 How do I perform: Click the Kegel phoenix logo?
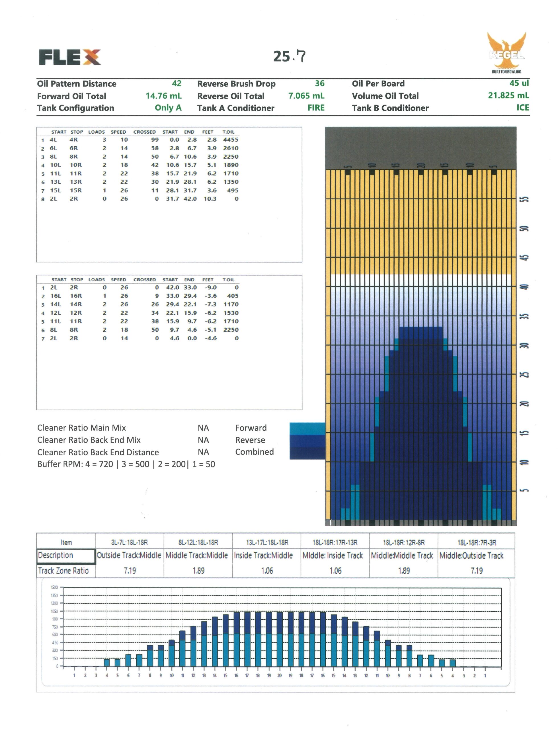point(506,52)
